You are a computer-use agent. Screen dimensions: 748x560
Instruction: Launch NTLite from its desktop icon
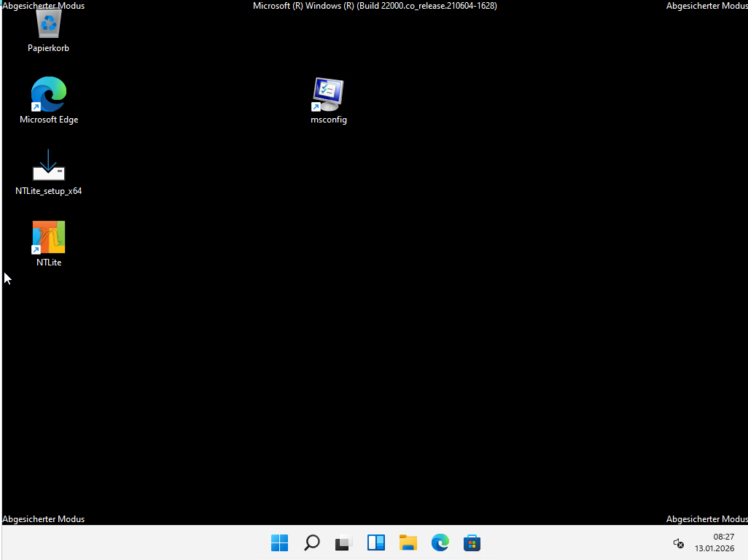(48, 237)
